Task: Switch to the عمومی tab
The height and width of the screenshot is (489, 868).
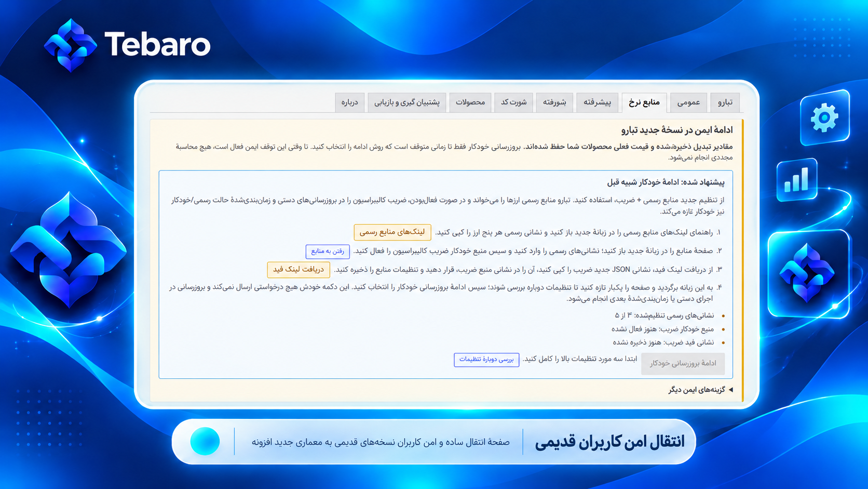Action: tap(688, 102)
